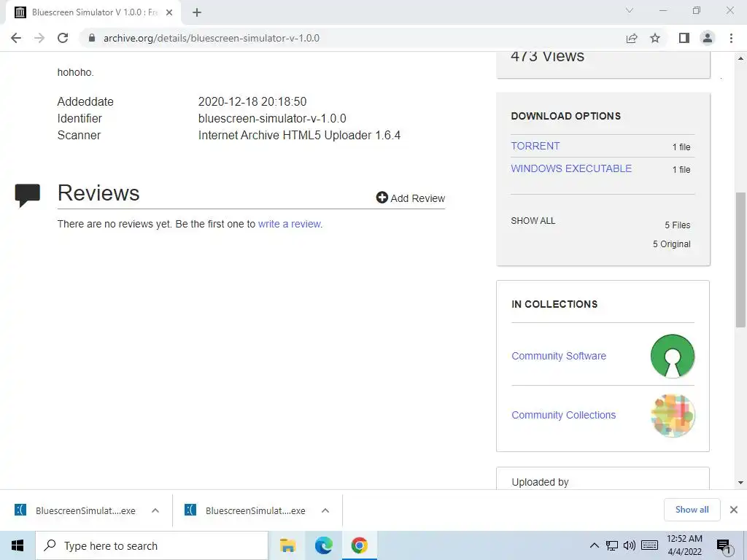Expand options for second downloaded exe
The height and width of the screenshot is (560, 747).
tap(325, 510)
